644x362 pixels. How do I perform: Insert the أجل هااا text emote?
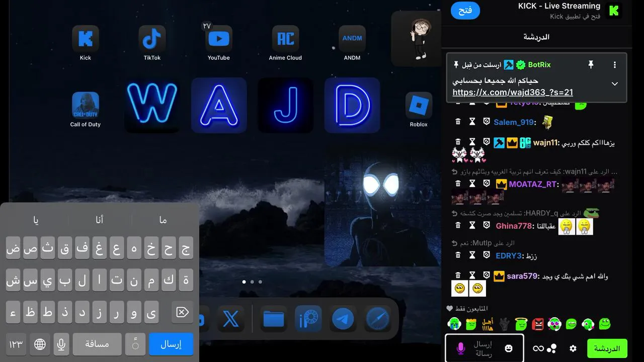pyautogui.click(x=488, y=324)
